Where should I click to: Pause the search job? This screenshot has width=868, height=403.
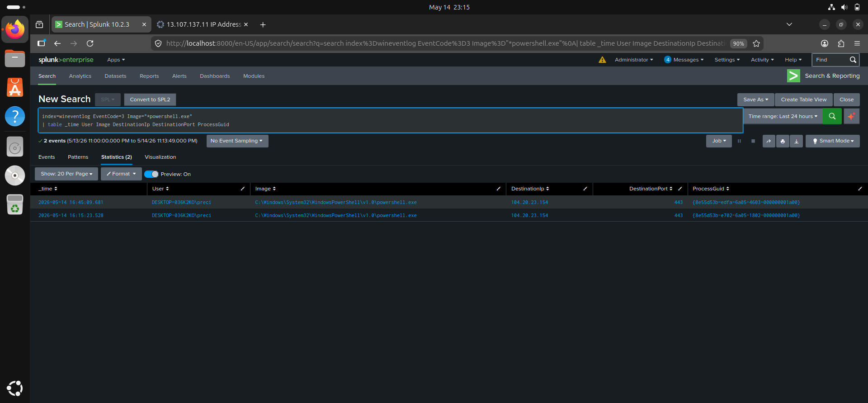pos(740,141)
